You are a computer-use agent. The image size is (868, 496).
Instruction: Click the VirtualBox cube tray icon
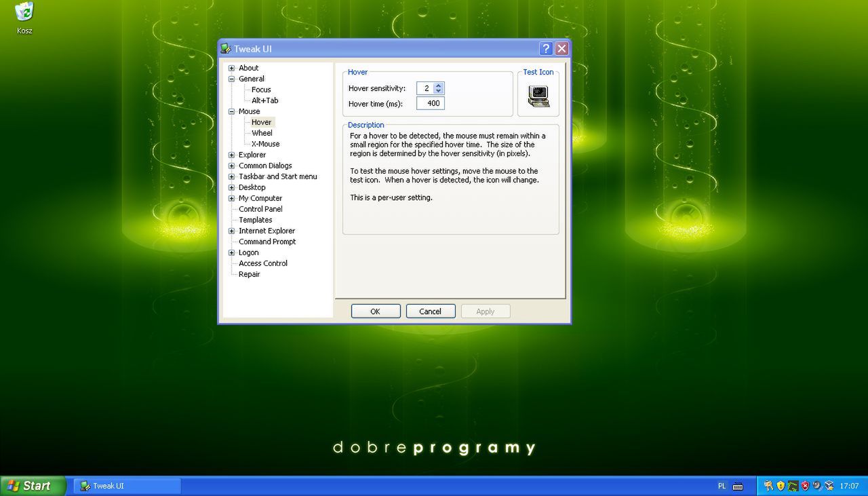[829, 486]
